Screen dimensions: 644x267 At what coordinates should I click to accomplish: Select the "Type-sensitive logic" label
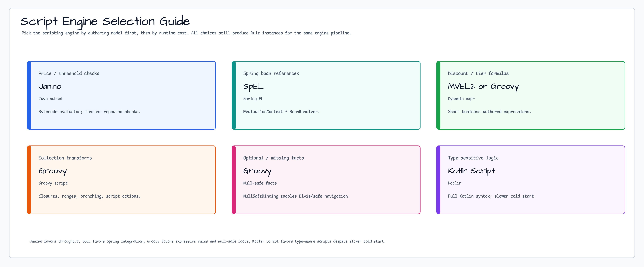click(x=473, y=158)
